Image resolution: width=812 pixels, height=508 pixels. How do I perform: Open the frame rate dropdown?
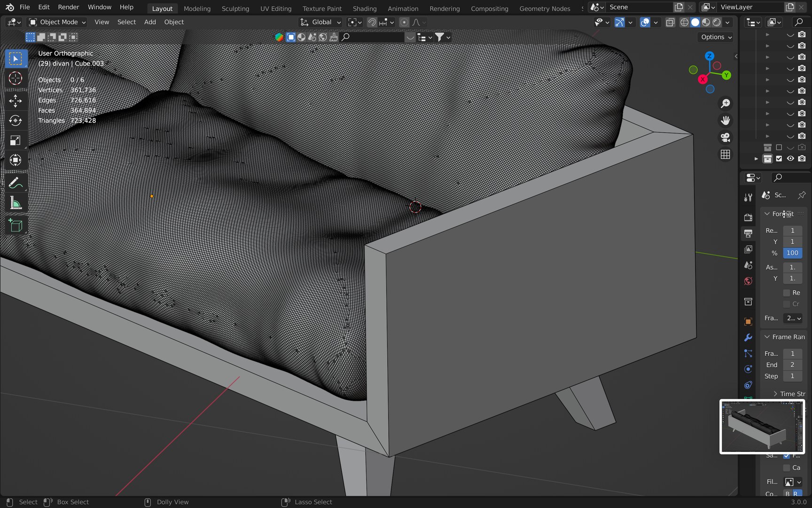coord(793,318)
